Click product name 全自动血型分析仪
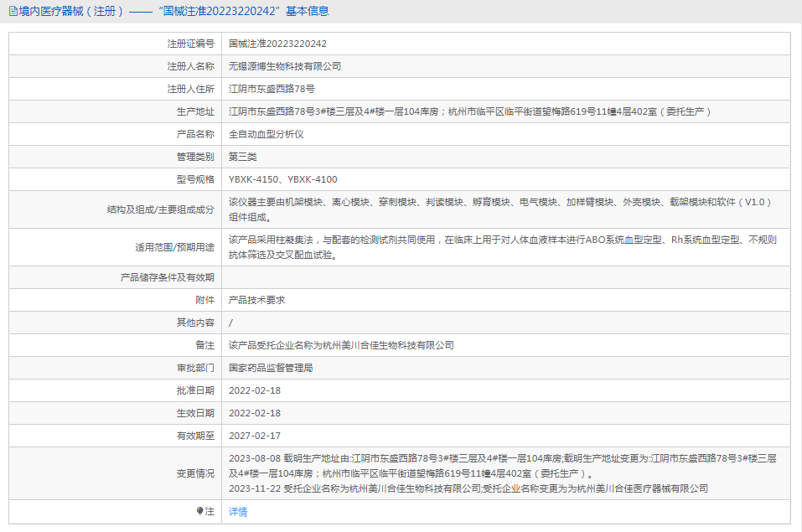The width and height of the screenshot is (802, 532). [x=266, y=134]
